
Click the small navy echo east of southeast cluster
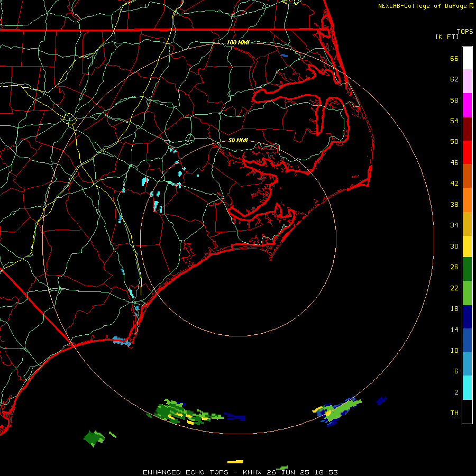(381, 400)
